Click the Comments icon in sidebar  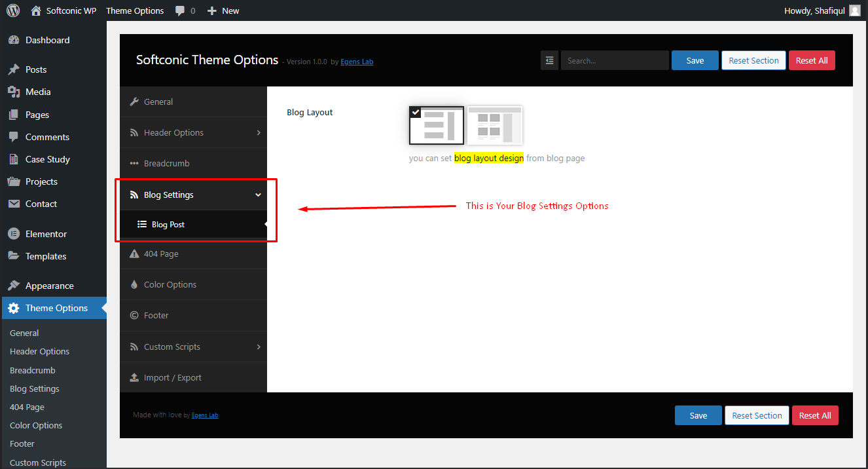(14, 137)
